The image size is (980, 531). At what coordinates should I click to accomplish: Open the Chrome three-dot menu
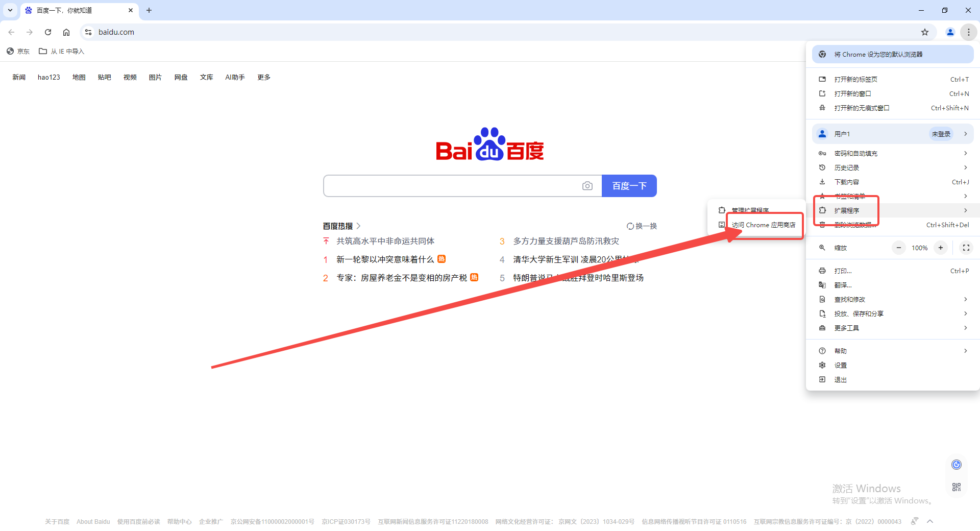click(969, 32)
